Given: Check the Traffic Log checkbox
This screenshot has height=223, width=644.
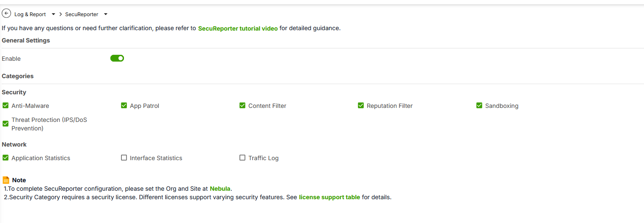Looking at the screenshot, I should click(242, 158).
